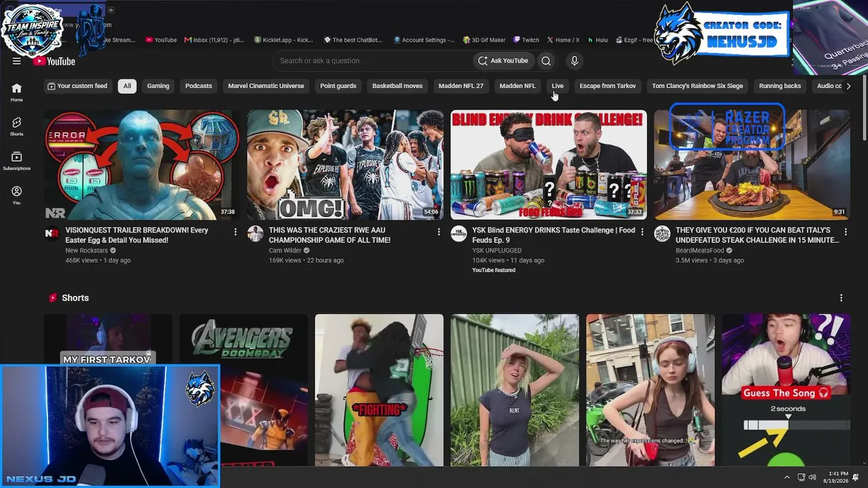Image resolution: width=868 pixels, height=488 pixels.
Task: Open the Twitch bookmark
Action: 526,40
